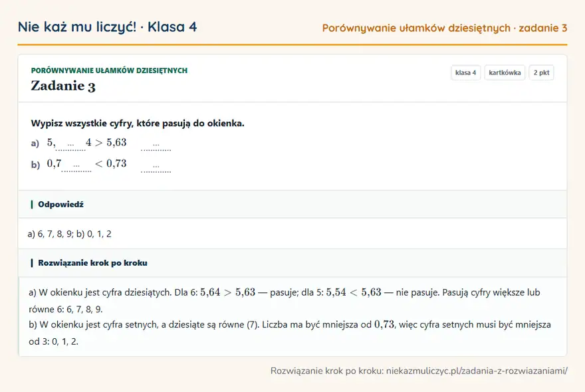Click the green 'PORÓWNYWANIE UŁAMKÓW DZIESIĘTNYCH' label
The height and width of the screenshot is (392, 585).
[x=109, y=70]
